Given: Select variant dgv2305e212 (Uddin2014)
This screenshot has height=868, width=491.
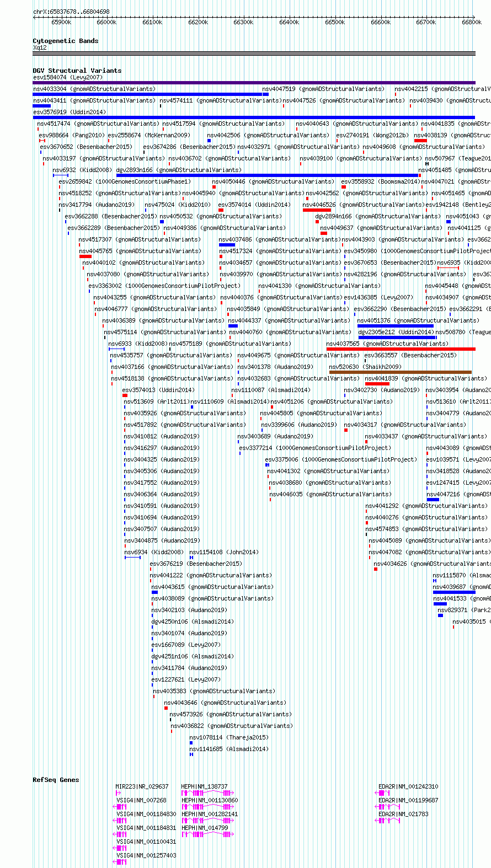Looking at the screenshot, I should point(396,332).
